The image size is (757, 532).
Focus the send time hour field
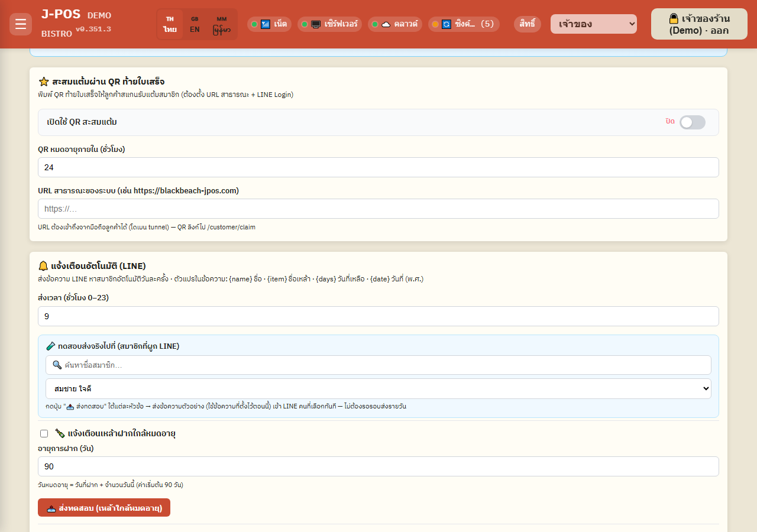pos(378,316)
